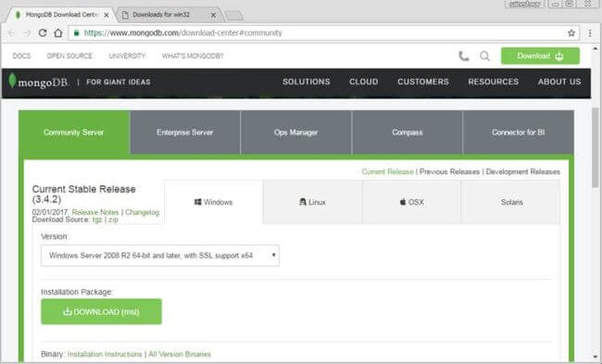The image size is (602, 364).
Task: Open Changelog link
Action: point(142,212)
